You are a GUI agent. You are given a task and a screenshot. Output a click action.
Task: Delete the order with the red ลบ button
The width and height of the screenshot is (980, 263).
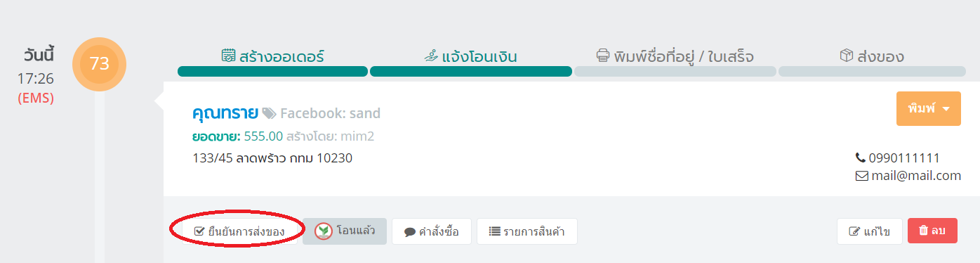933,231
